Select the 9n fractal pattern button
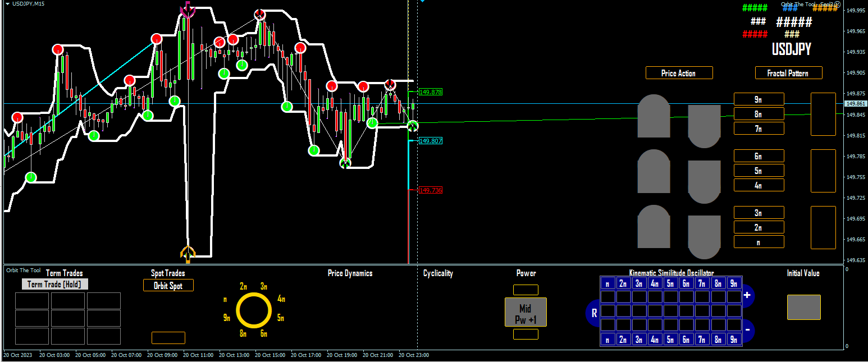Viewport: 868px width, 362px height. pyautogui.click(x=759, y=99)
